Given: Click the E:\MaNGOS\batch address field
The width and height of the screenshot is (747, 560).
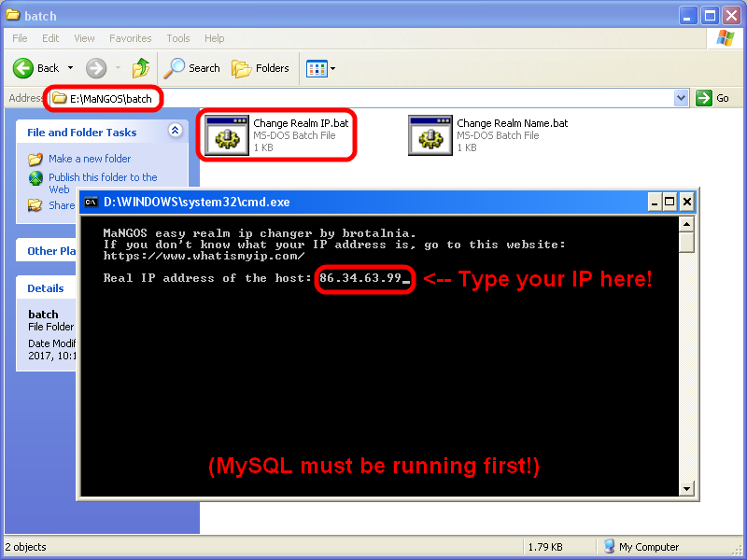Looking at the screenshot, I should (373, 98).
